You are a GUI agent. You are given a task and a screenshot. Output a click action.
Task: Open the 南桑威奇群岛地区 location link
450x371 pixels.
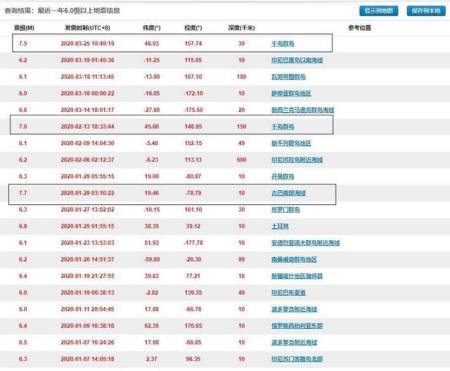tap(294, 259)
